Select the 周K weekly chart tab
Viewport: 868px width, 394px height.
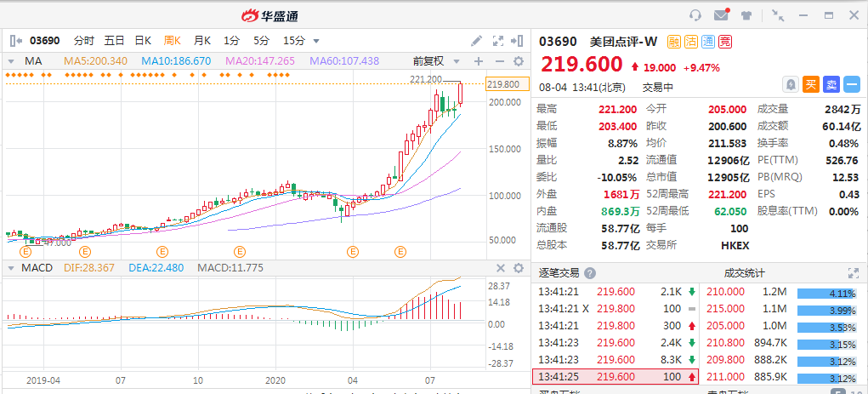pyautogui.click(x=173, y=41)
